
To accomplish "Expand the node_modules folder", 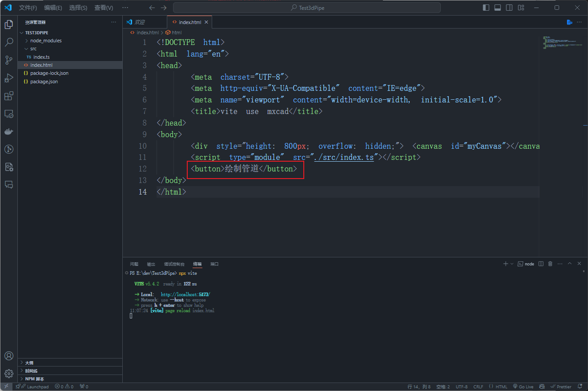I will 45,41.
